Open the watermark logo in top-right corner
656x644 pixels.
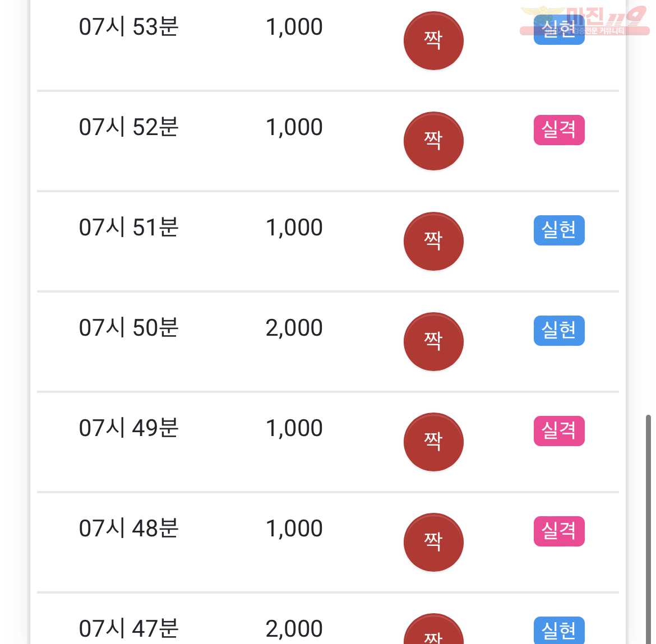point(584,20)
